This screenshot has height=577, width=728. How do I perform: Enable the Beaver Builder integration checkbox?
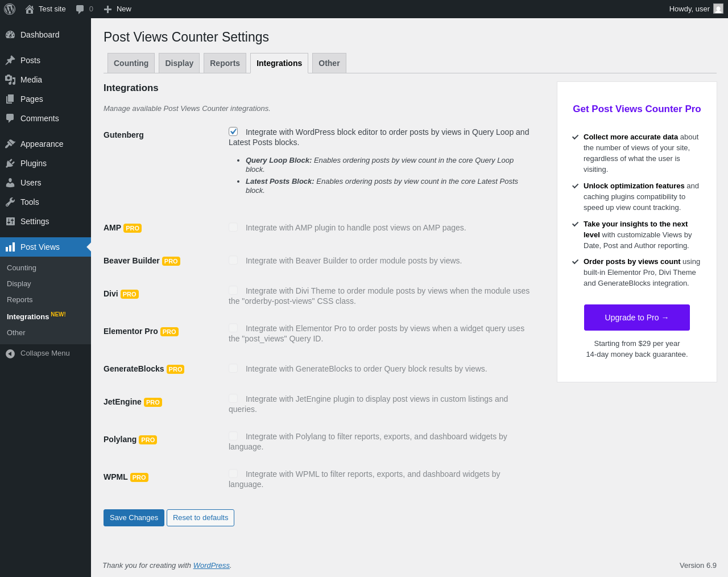tap(233, 260)
